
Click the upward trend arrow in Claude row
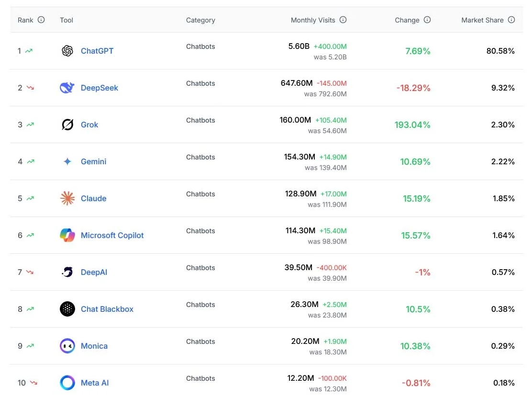coord(30,198)
